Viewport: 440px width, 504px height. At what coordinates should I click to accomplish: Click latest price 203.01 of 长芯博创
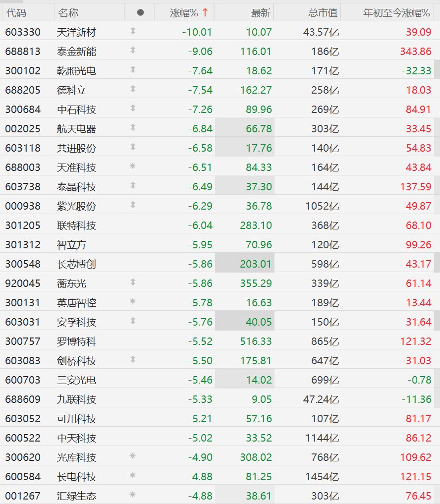coord(256,264)
